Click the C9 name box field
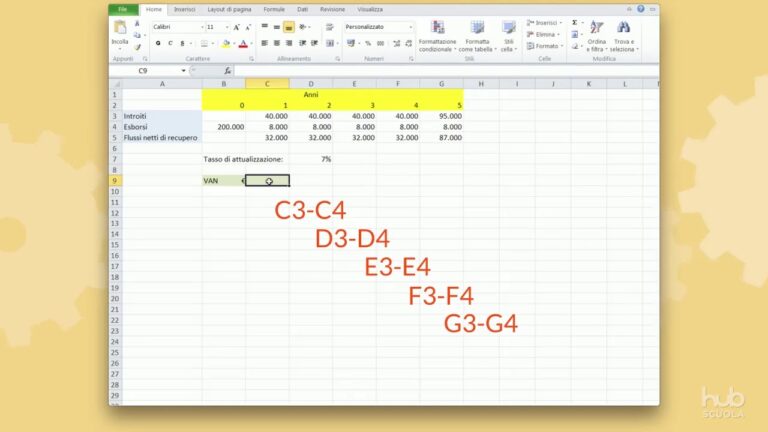768x432 pixels. (x=144, y=71)
